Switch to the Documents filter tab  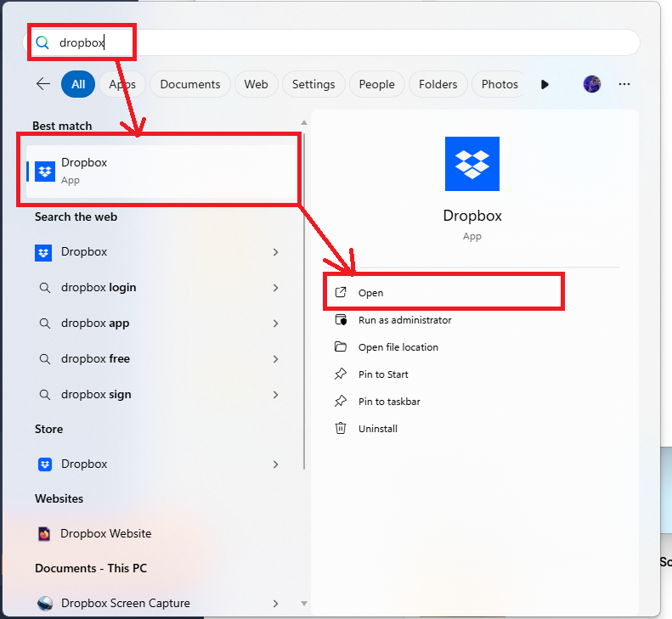pyautogui.click(x=189, y=84)
